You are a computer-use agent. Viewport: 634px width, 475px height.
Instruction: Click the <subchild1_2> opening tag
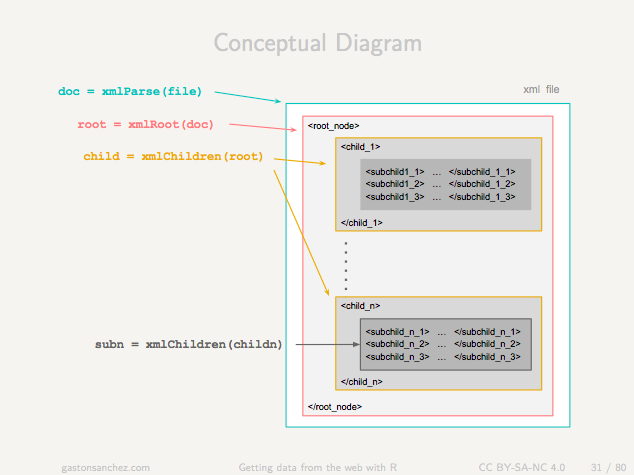pyautogui.click(x=395, y=184)
